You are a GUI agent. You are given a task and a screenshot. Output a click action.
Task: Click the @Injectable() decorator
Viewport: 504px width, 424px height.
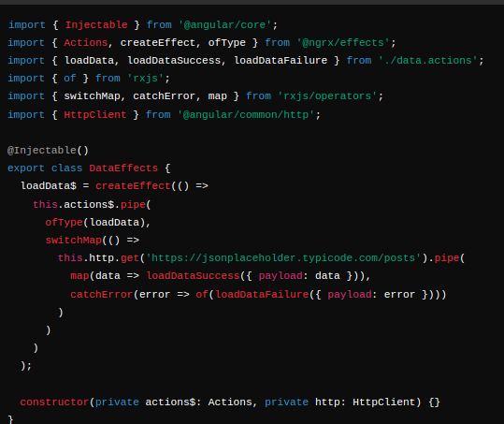(x=48, y=151)
